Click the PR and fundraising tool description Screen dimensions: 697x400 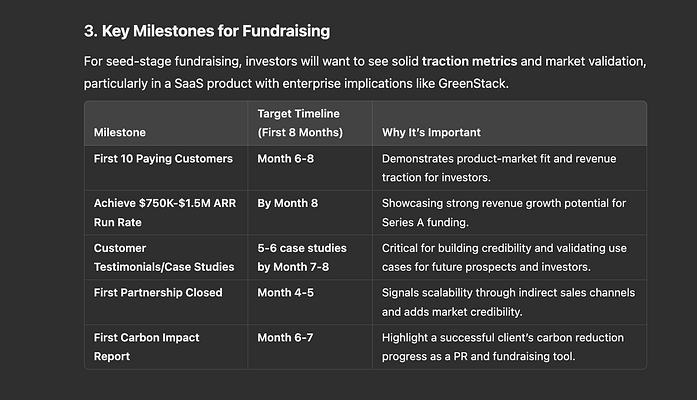tap(503, 347)
